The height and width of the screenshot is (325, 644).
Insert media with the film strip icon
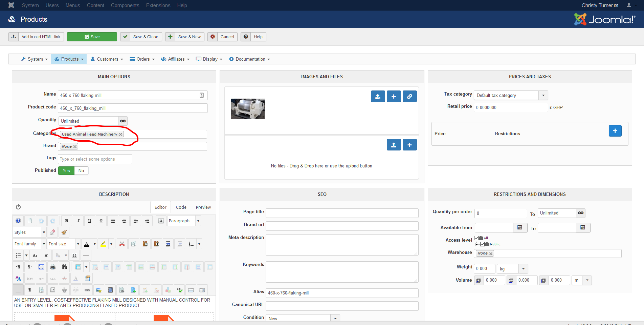(110, 290)
